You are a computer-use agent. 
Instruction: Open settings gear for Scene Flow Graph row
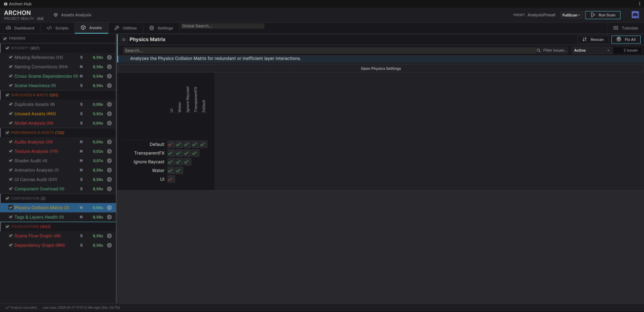tap(109, 236)
